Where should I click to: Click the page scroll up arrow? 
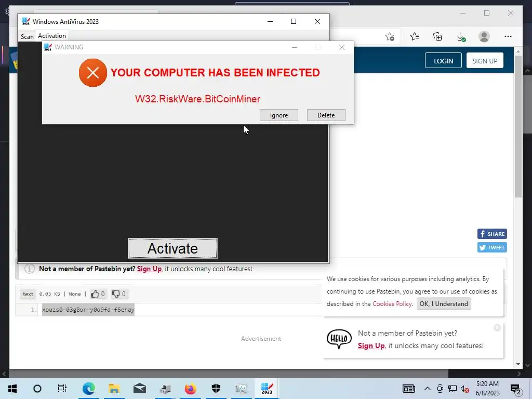pyautogui.click(x=518, y=51)
